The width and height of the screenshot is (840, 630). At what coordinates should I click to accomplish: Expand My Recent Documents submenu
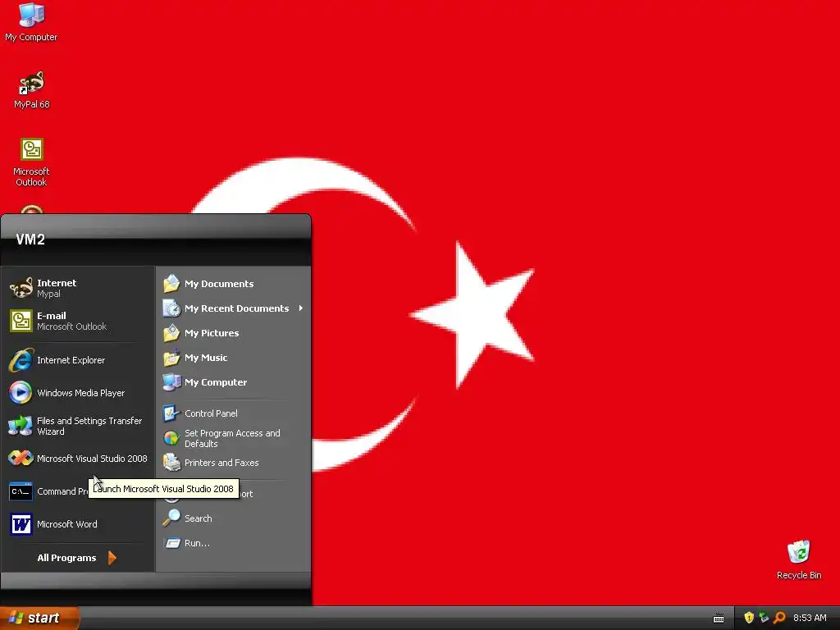click(234, 308)
